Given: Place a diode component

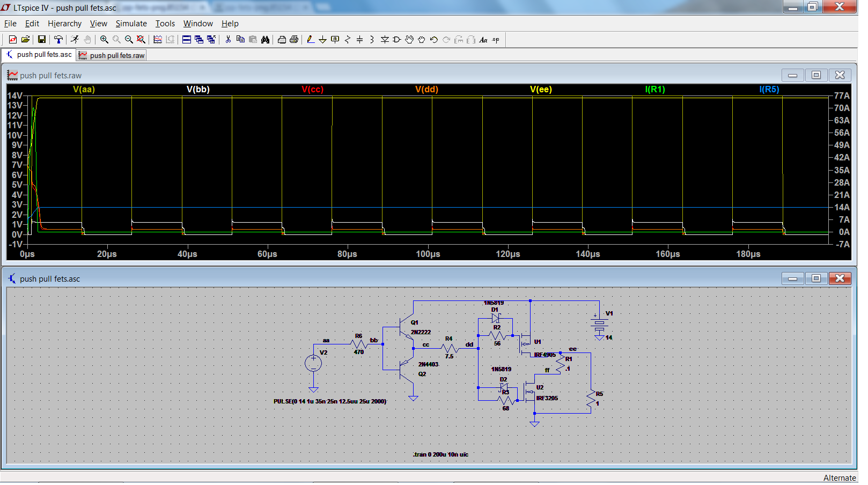Looking at the screenshot, I should pyautogui.click(x=385, y=40).
